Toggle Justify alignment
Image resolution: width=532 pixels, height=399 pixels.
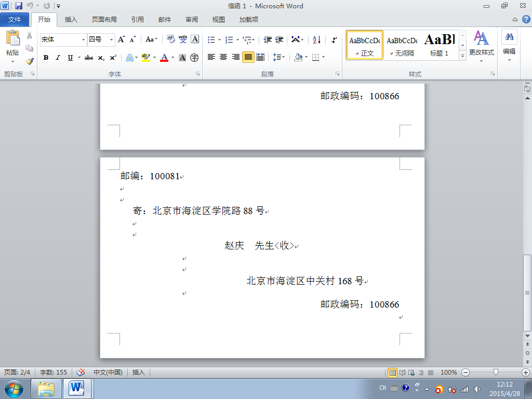click(x=248, y=57)
